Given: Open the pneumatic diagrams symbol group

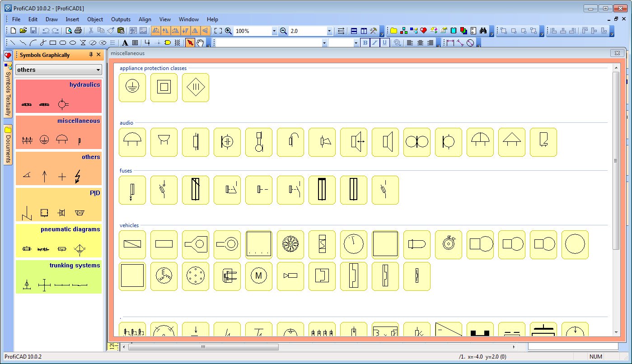Looking at the screenshot, I should [x=59, y=241].
